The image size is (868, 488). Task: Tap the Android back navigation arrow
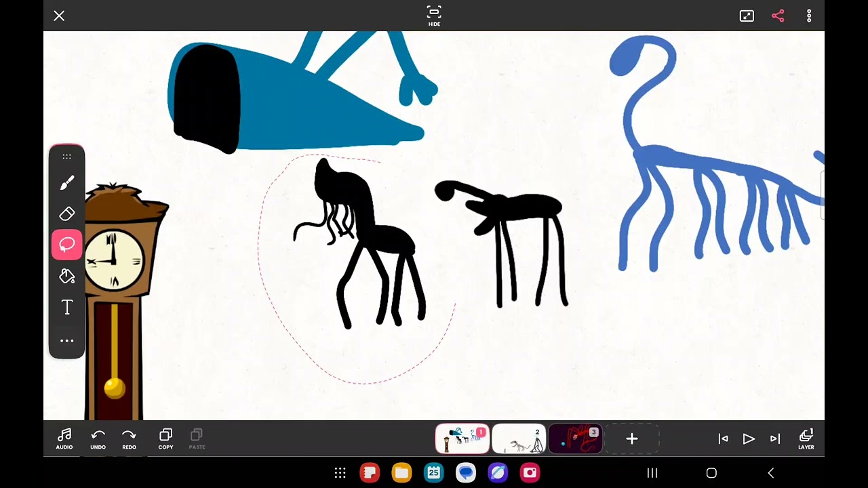[770, 472]
